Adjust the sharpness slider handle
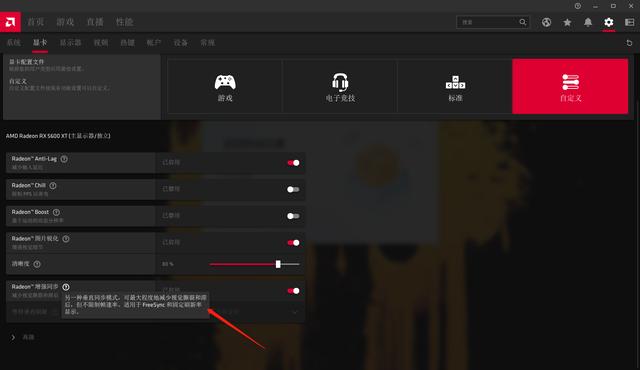Image resolution: width=640 pixels, height=370 pixels. [278, 264]
